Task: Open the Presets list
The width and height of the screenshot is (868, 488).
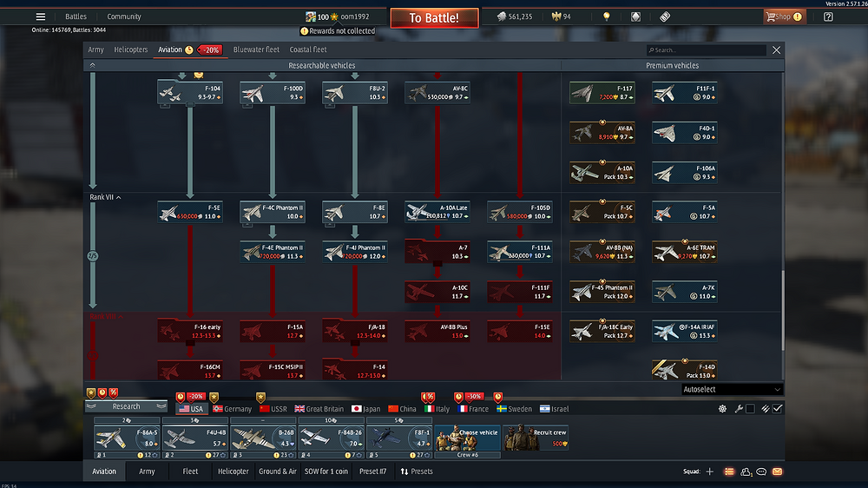Action: [417, 472]
